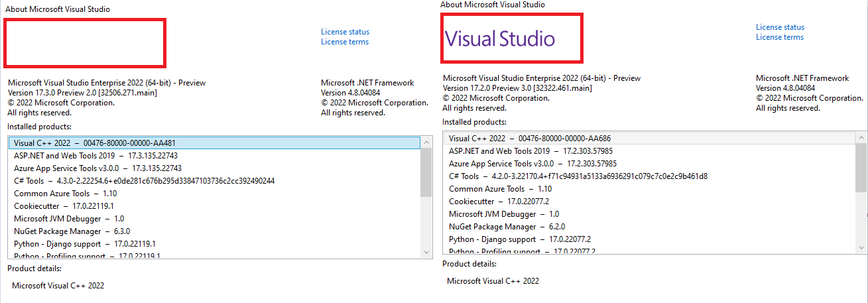
Task: Click scroll-up arrow of 17.2.0 dialog's products list
Action: coord(861,137)
